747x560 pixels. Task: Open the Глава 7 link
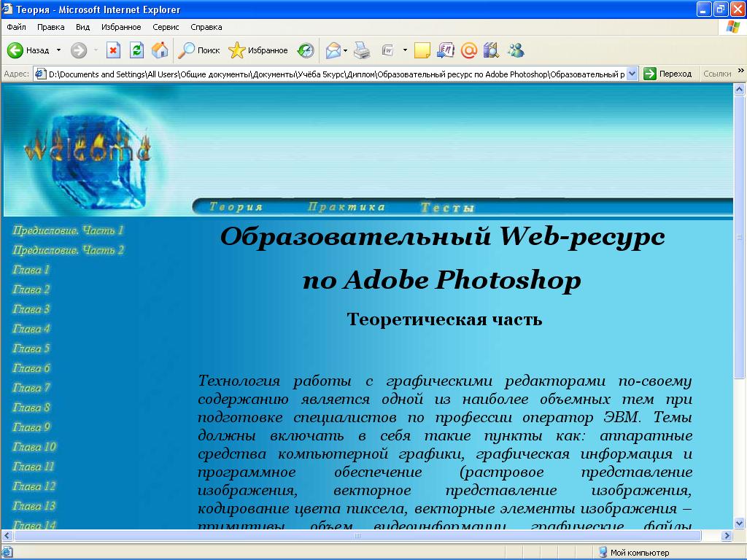[x=31, y=388]
